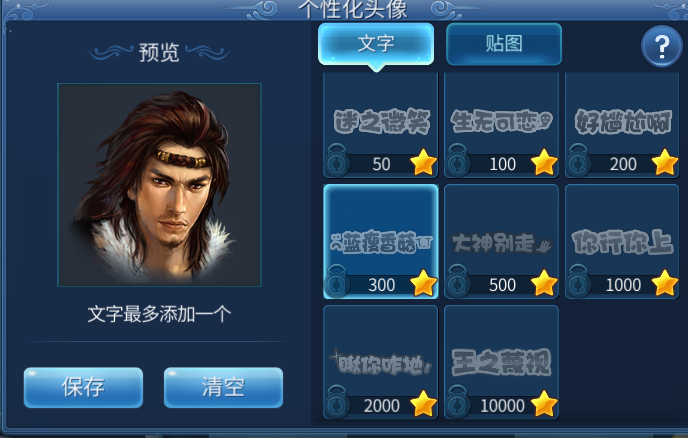This screenshot has width=688, height=438.
Task: Click the star icon beside 2000
Action: [x=423, y=404]
